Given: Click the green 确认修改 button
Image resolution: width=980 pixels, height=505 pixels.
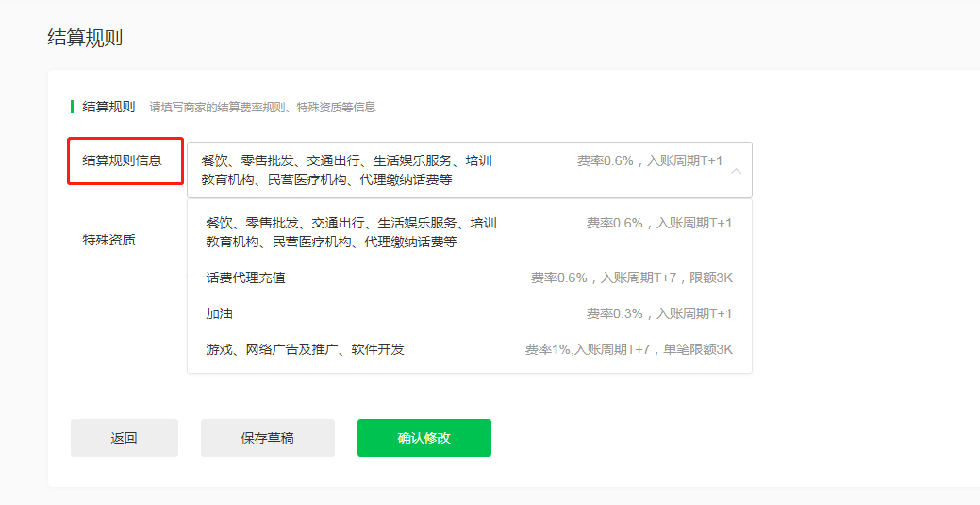Looking at the screenshot, I should point(424,438).
